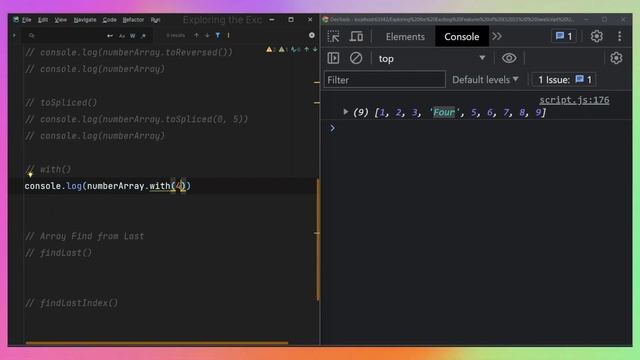This screenshot has width=640, height=360.
Task: Go to the previous search occurrence
Action: 196,36
